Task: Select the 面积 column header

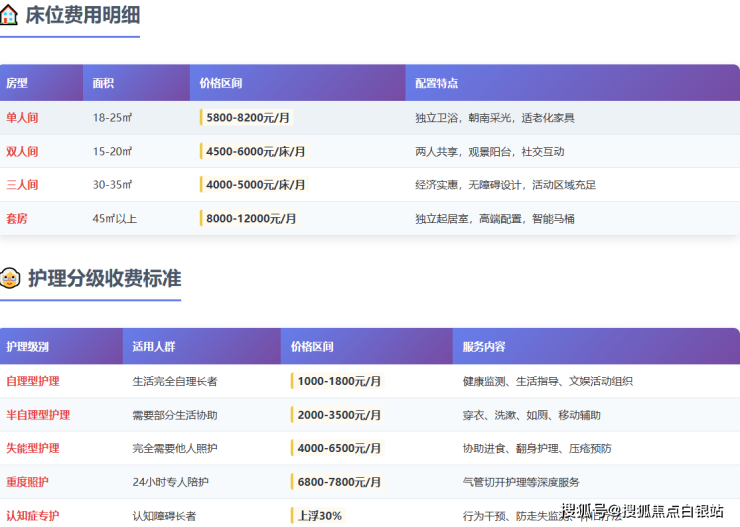Action: pyautogui.click(x=103, y=83)
